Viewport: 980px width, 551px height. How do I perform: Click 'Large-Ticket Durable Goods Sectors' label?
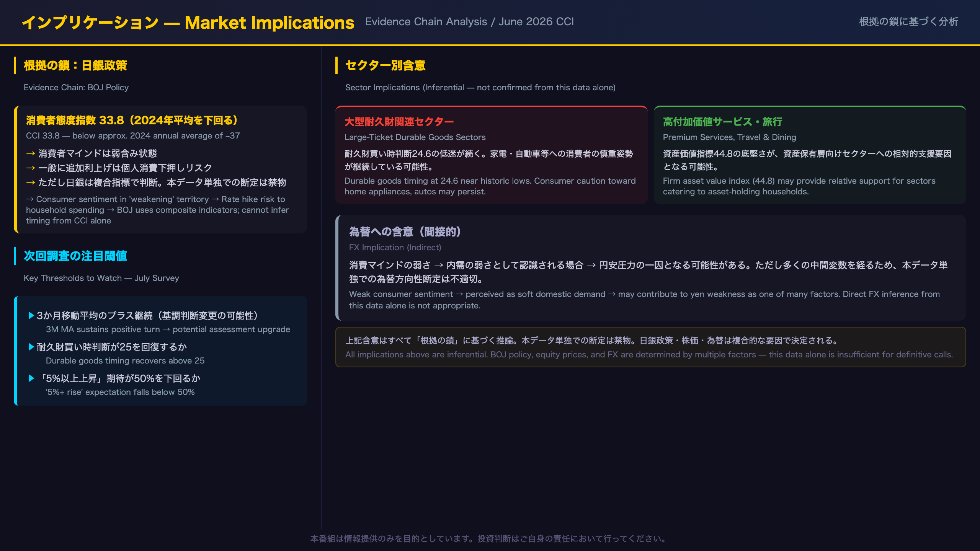tap(415, 137)
